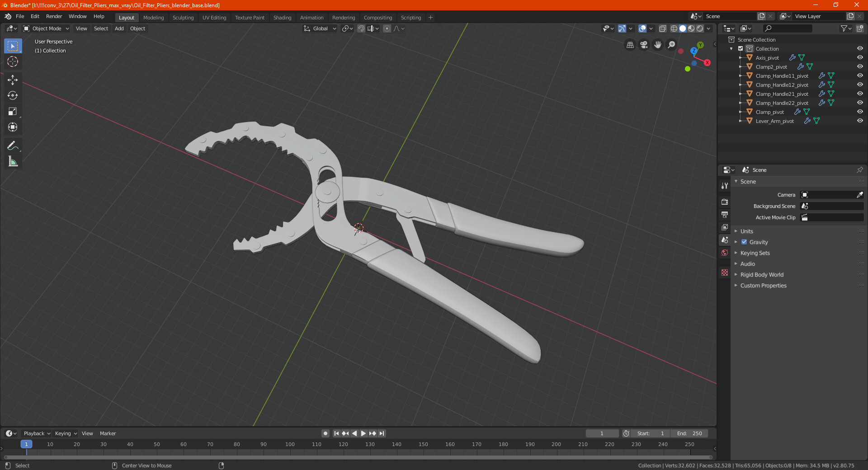The width and height of the screenshot is (868, 470).
Task: Toggle viewport gizmos button
Action: pos(622,28)
